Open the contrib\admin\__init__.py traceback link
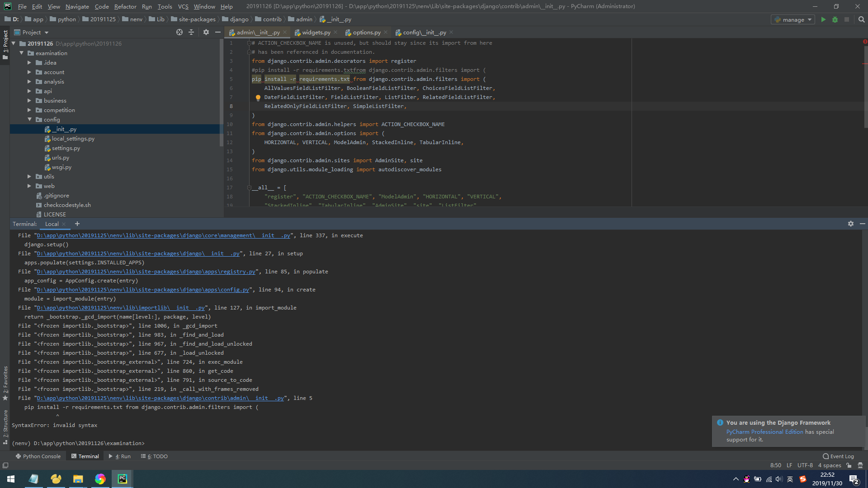 [x=160, y=398]
